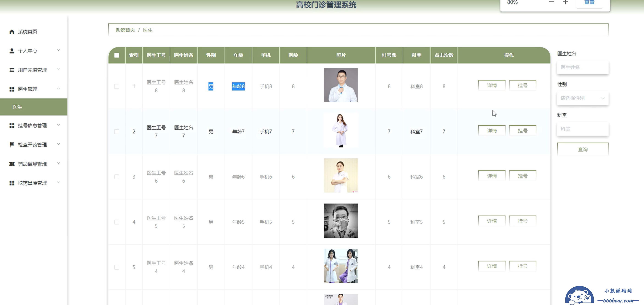
Task: Click the doctor photo in row 医生工号7
Action: (341, 130)
